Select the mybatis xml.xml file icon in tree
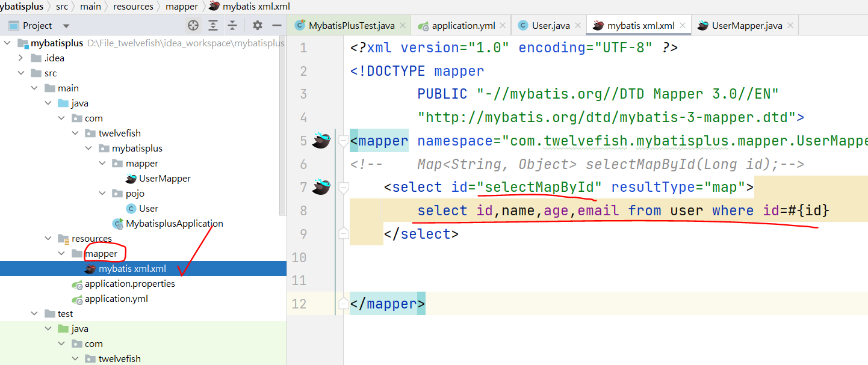 (x=91, y=269)
